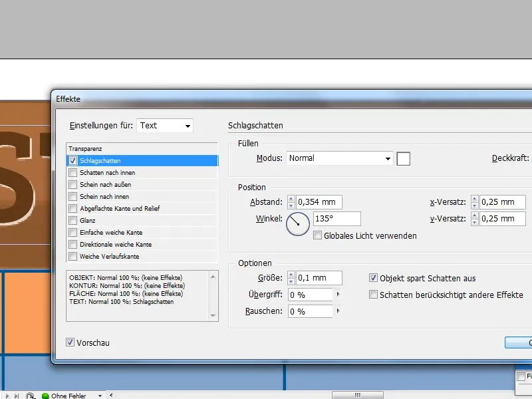Open the Modus Normal dropdown
This screenshot has height=399, width=532.
(340, 158)
